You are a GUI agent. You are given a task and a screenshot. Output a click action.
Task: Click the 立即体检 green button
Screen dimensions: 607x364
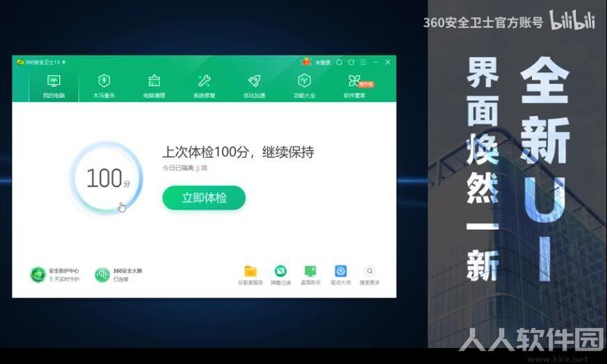point(204,198)
